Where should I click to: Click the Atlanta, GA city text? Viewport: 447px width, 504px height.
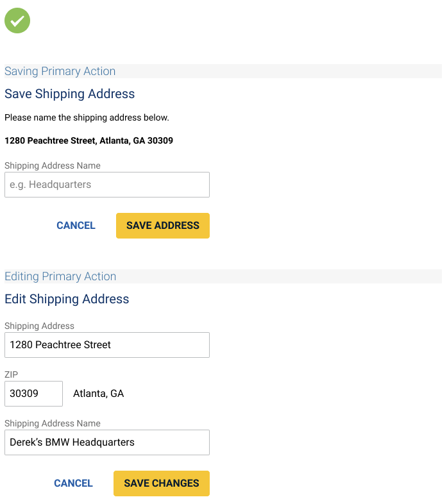(98, 394)
